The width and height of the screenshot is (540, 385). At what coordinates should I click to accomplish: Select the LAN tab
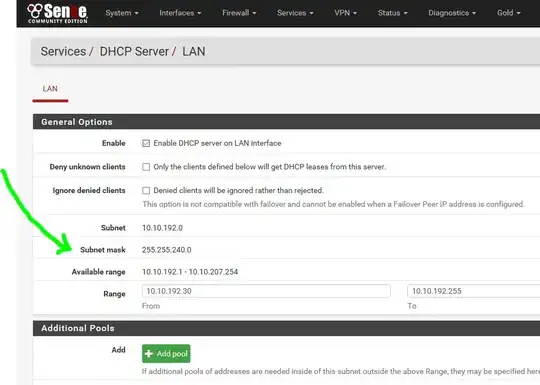tap(50, 89)
